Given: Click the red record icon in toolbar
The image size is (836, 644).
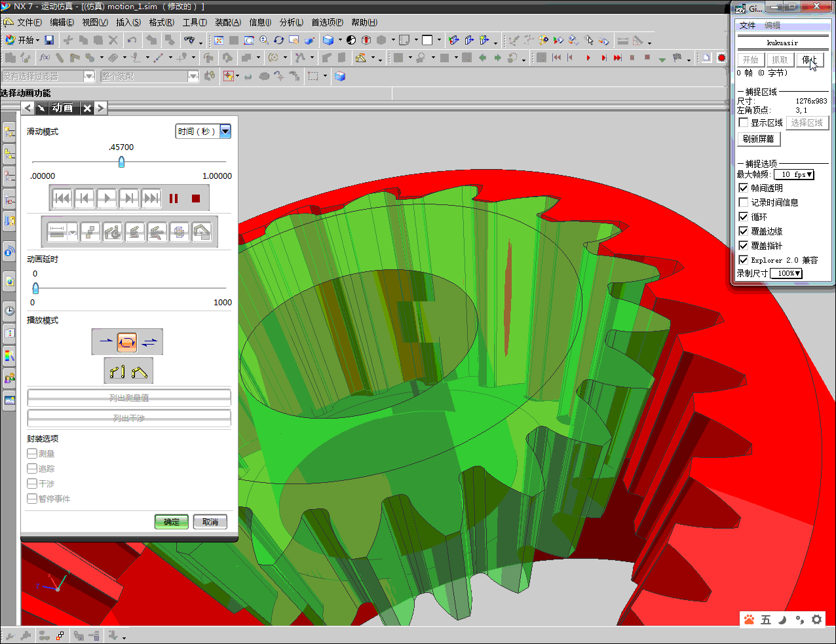Looking at the screenshot, I should tap(721, 58).
